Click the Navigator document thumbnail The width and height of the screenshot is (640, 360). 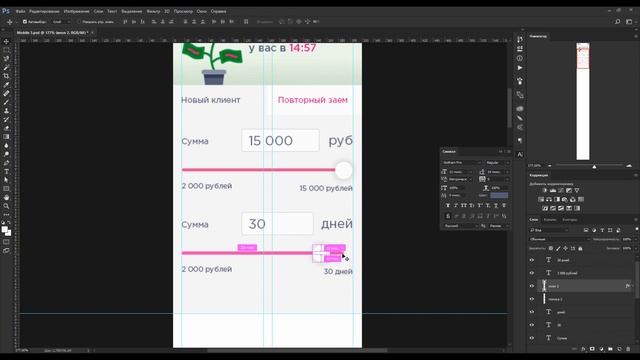tap(583, 101)
